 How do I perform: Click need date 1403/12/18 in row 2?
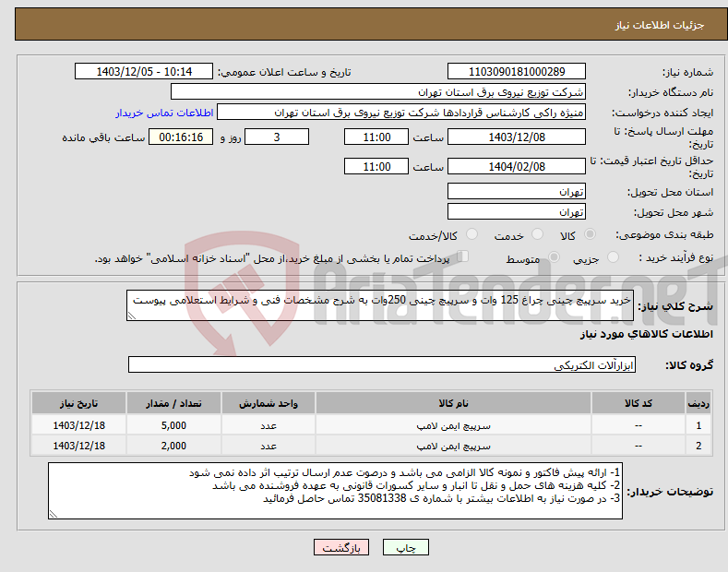[79, 446]
